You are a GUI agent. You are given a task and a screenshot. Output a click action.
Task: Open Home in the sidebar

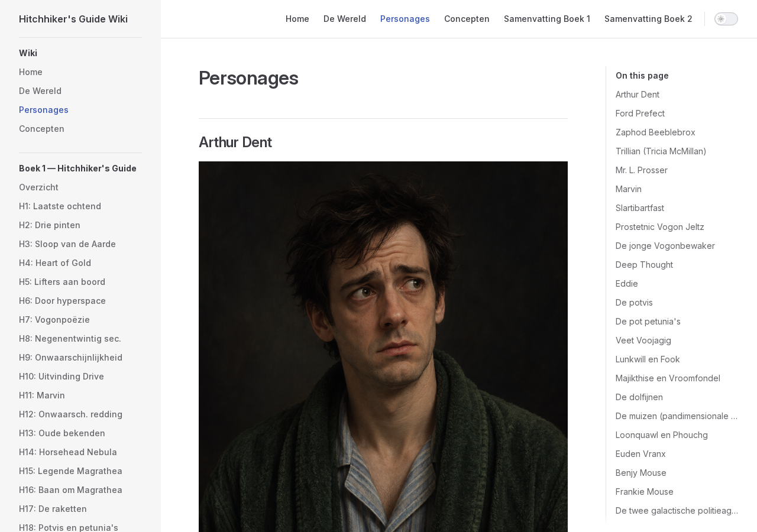tap(31, 72)
